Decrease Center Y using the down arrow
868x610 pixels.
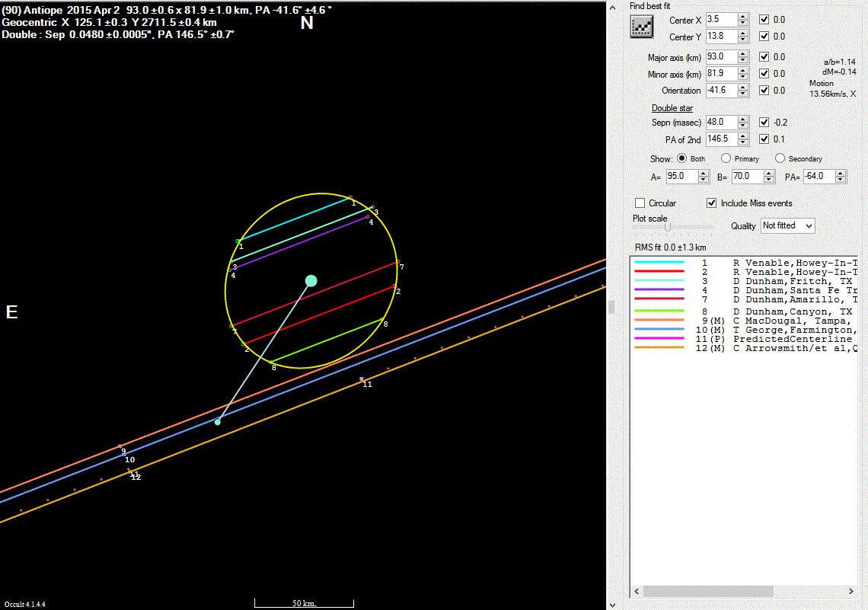coord(743,40)
